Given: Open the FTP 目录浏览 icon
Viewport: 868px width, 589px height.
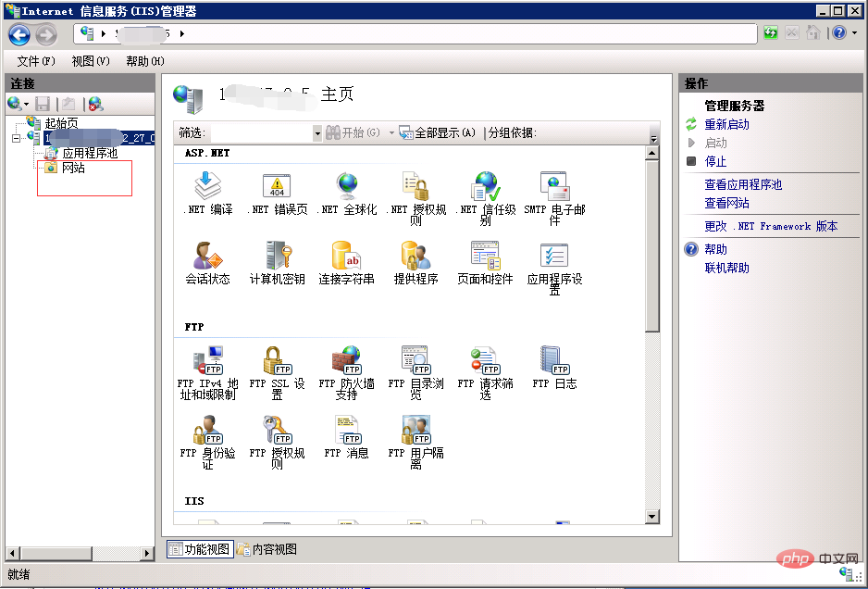Looking at the screenshot, I should click(x=415, y=371).
